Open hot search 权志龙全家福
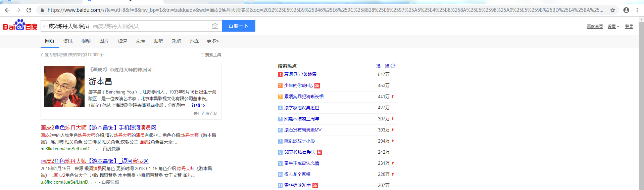The image size is (644, 190). (297, 175)
